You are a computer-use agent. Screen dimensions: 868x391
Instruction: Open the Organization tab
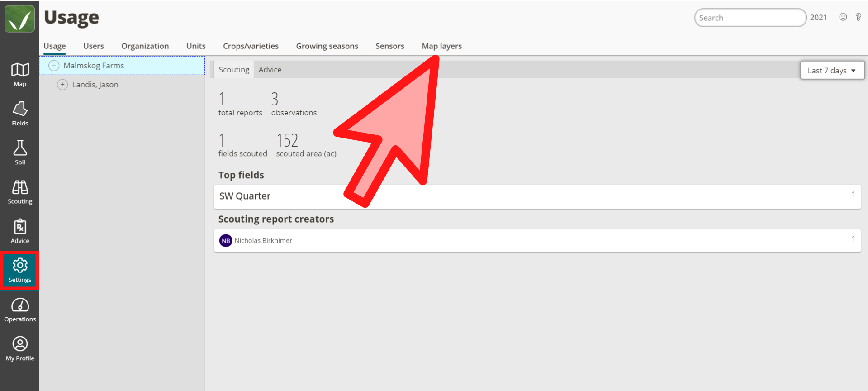coord(145,46)
